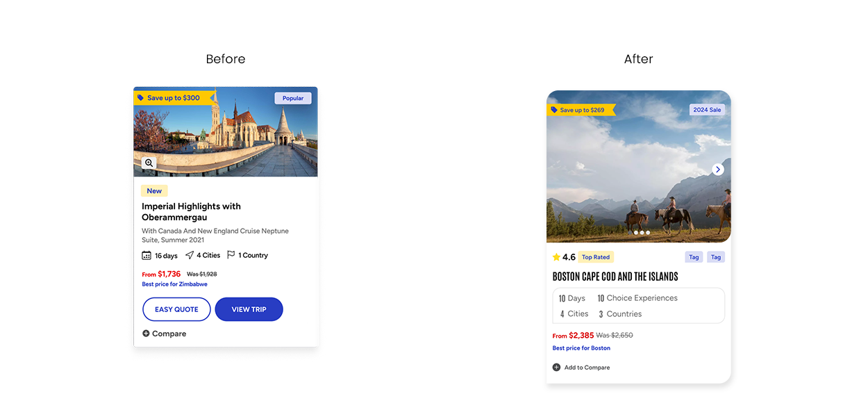Click the calendar icon next to 16 days
Screen dimensions: 868x417
tap(147, 256)
